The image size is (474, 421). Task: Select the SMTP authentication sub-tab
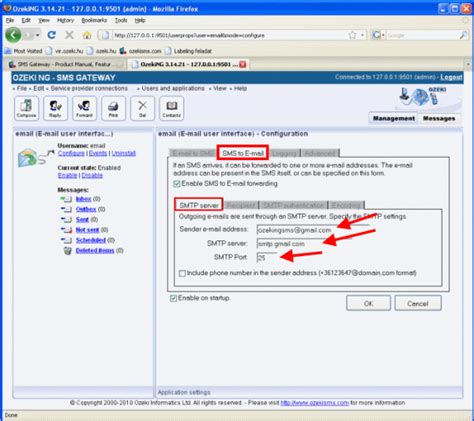tap(294, 205)
